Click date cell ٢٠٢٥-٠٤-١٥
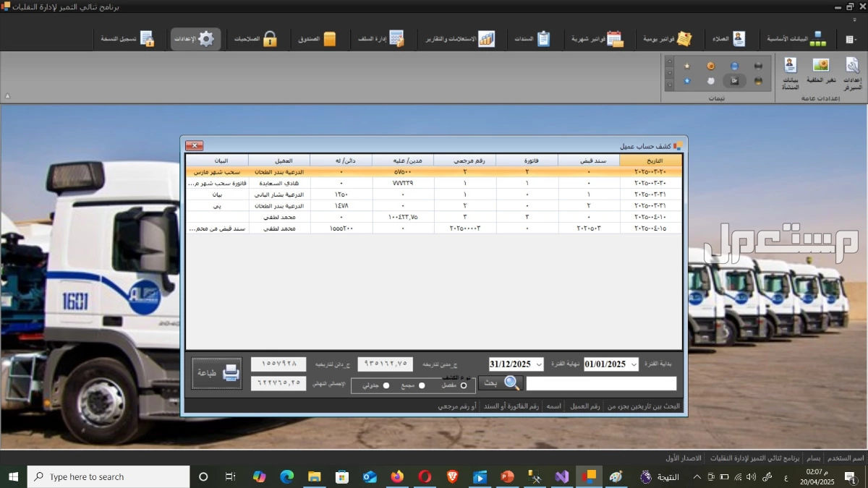 [x=651, y=228]
